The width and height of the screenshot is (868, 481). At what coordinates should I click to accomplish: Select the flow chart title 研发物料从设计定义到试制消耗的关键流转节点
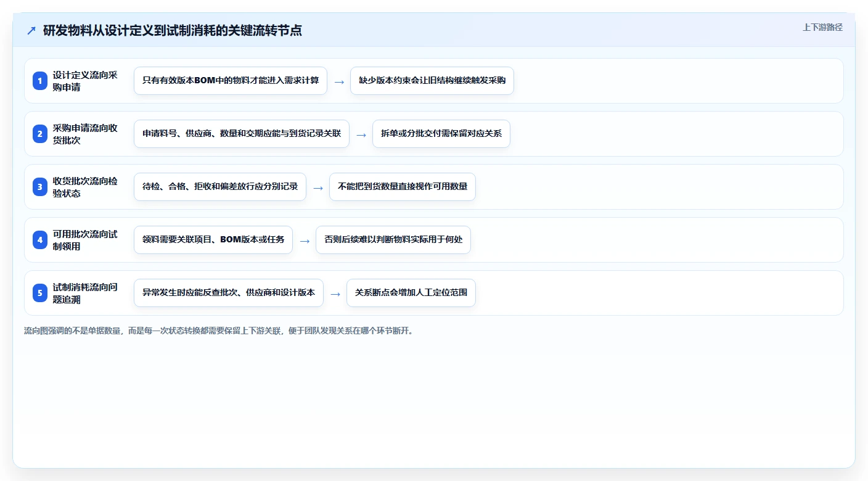pyautogui.click(x=173, y=30)
